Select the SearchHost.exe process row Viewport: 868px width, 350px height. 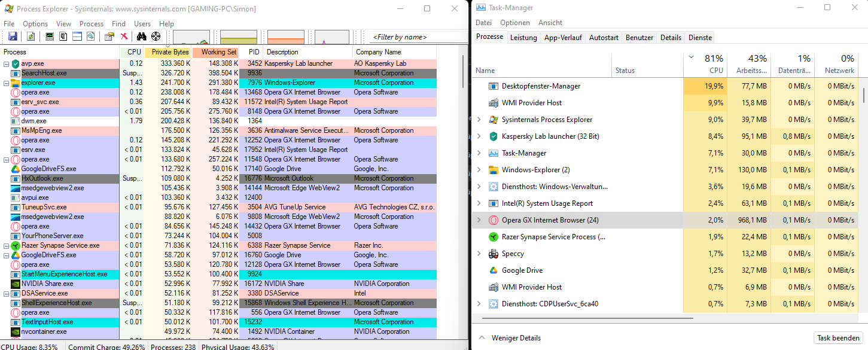click(x=218, y=73)
